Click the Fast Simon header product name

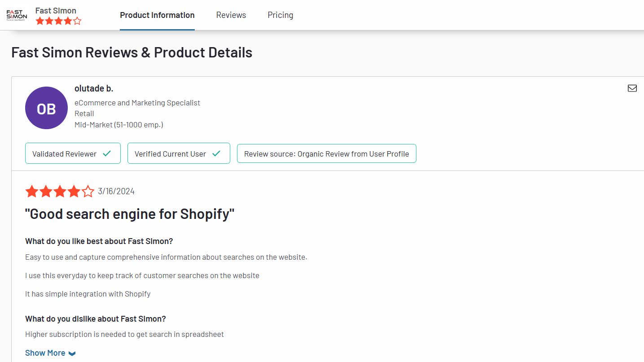(x=56, y=10)
